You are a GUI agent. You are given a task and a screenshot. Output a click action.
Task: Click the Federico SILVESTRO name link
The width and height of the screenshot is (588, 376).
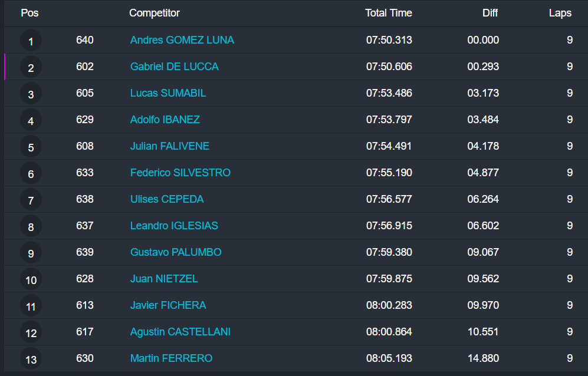(x=180, y=173)
